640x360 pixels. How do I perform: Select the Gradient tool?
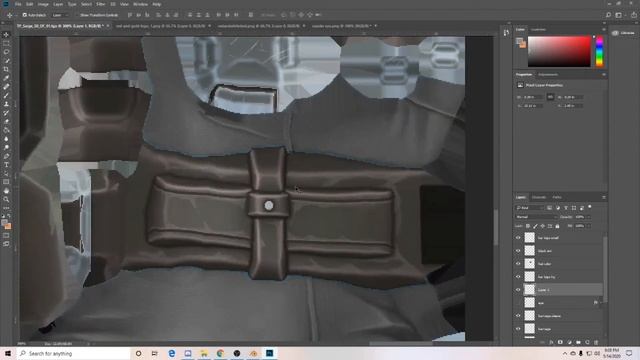tap(6, 130)
